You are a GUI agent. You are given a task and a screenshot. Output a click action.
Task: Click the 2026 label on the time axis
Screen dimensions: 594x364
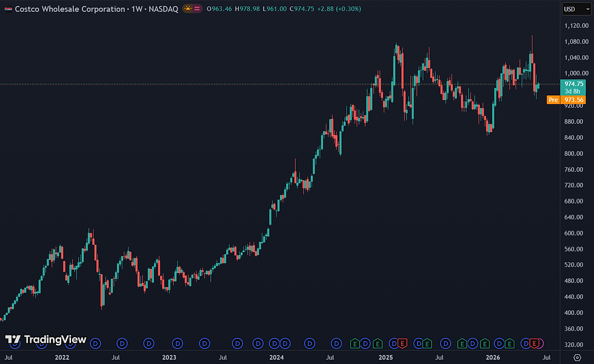493,357
